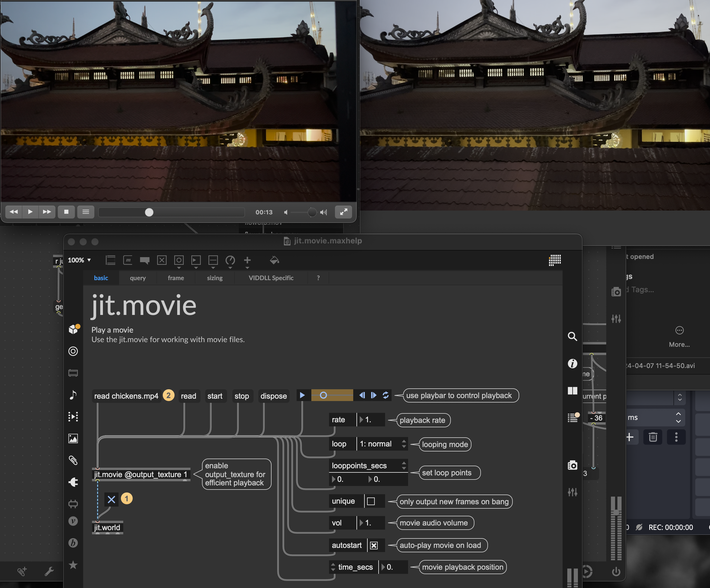Toggle the X toggle above jit.world
The image size is (710, 588).
111,499
